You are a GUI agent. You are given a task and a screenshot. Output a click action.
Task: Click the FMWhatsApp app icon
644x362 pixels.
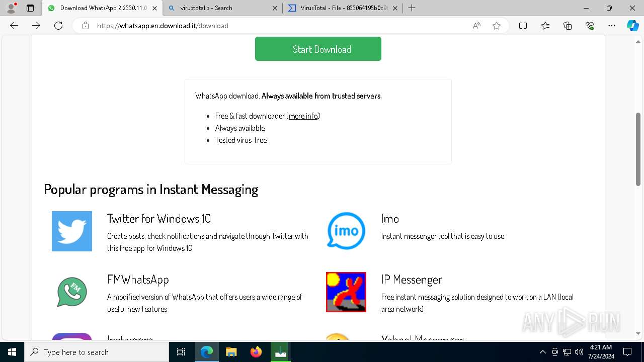coord(72,292)
